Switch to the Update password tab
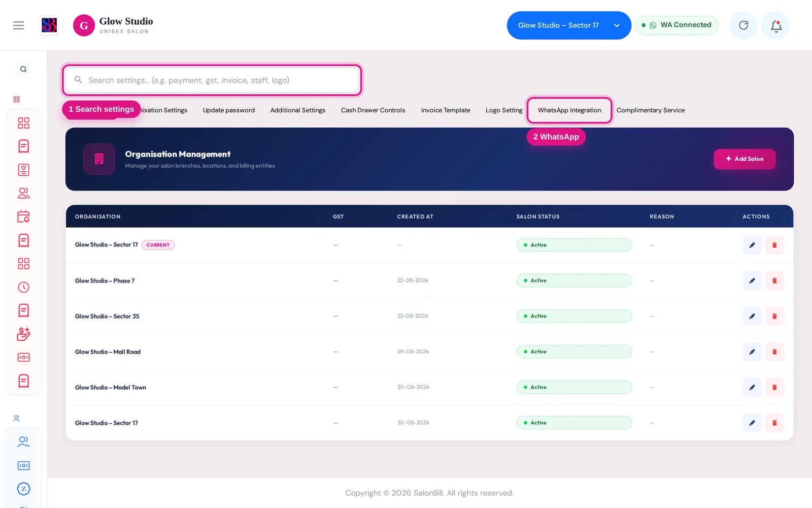Image resolution: width=812 pixels, height=508 pixels. pos(229,110)
